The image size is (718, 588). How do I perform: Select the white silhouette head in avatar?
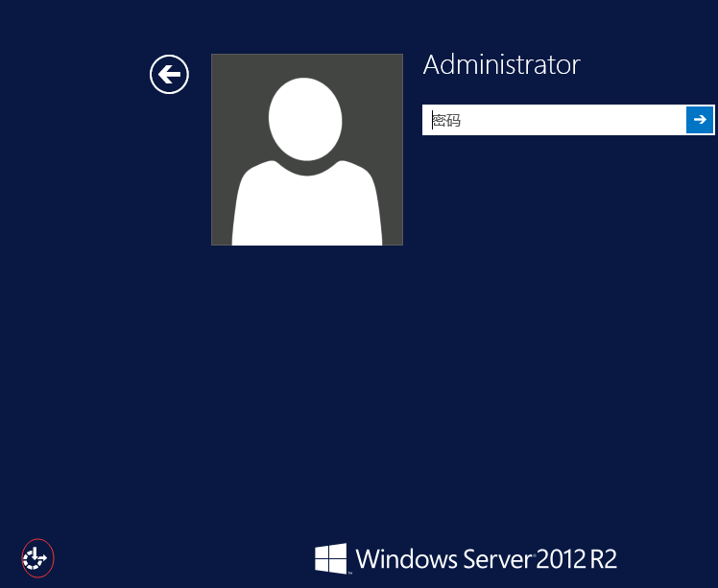click(305, 117)
